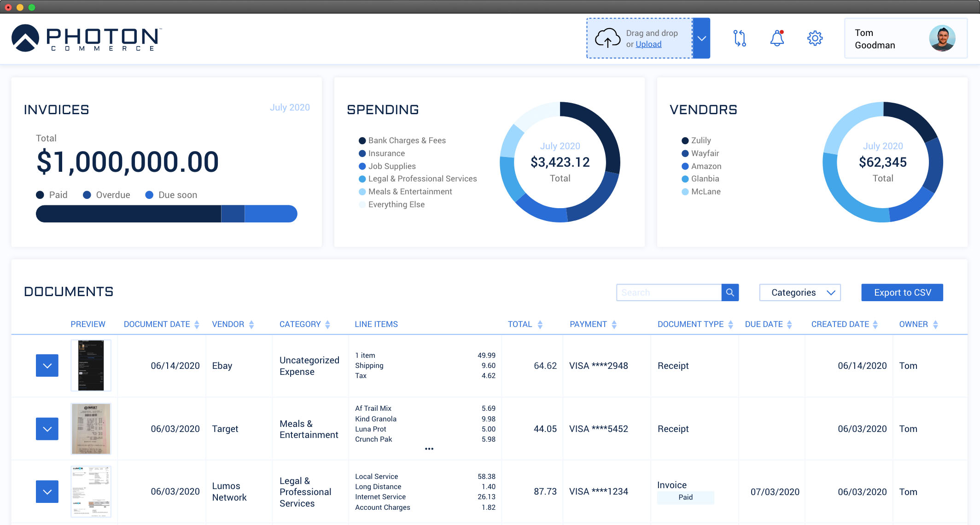Expand the upload options chevron

(701, 38)
